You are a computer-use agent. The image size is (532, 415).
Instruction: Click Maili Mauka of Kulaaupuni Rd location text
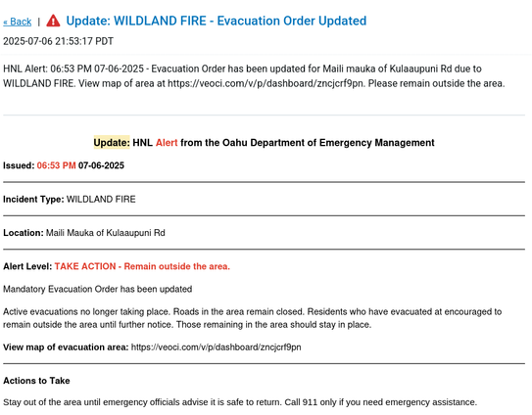point(106,233)
